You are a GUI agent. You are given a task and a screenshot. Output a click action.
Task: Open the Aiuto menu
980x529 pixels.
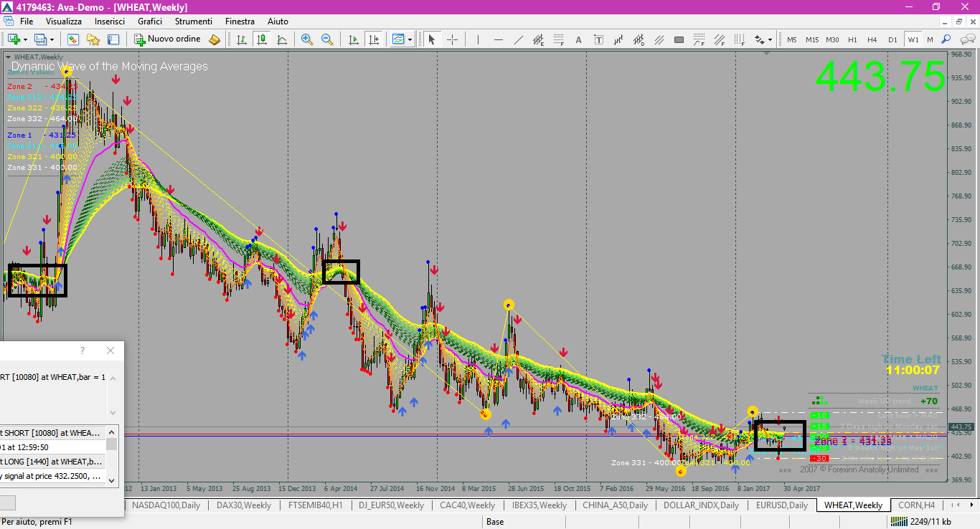point(278,22)
